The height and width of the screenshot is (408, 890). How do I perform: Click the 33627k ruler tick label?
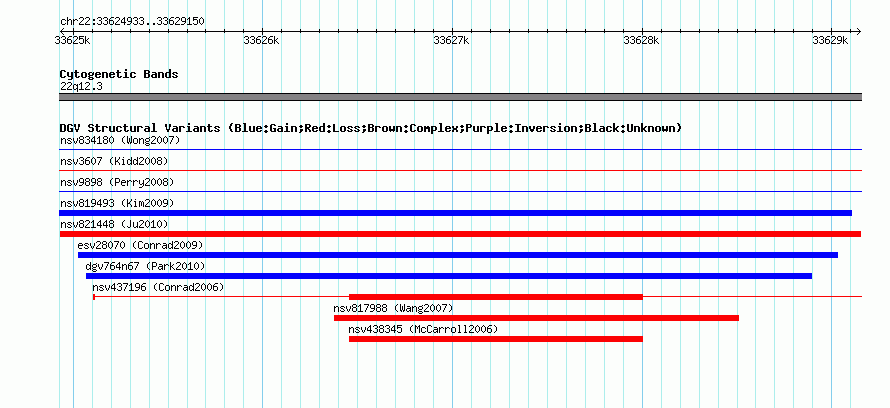pyautogui.click(x=451, y=40)
